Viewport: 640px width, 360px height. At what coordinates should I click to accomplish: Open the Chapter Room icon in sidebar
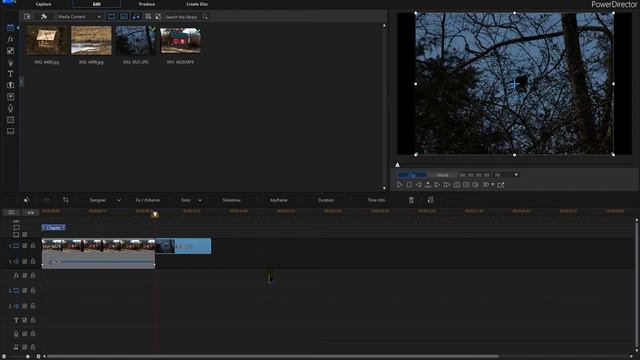click(10, 120)
